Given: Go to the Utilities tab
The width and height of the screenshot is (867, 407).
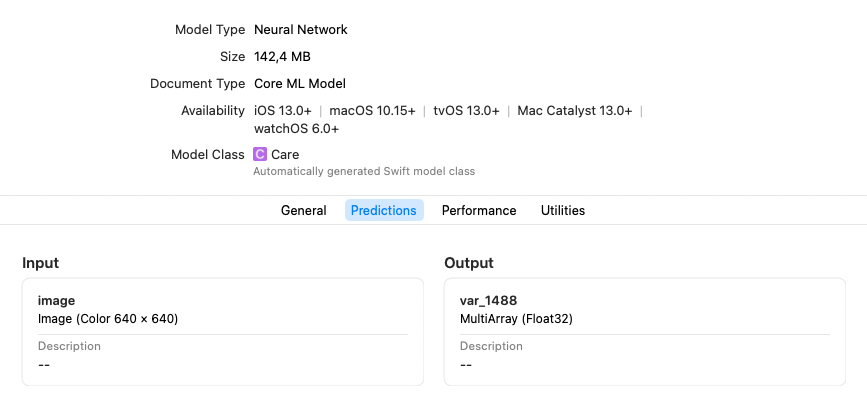Looking at the screenshot, I should click(x=563, y=211).
